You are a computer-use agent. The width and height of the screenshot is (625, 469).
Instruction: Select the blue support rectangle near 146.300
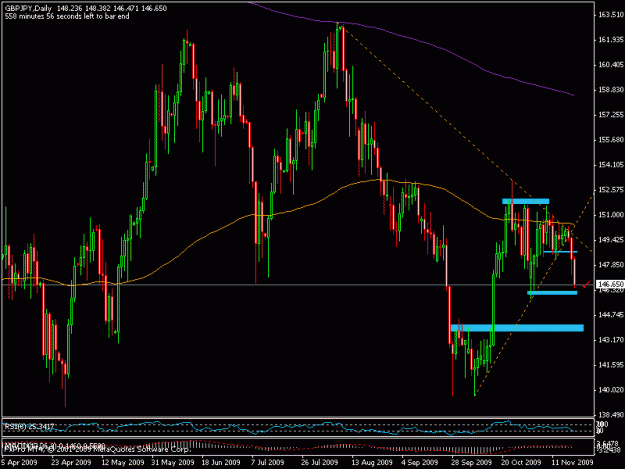(552, 293)
